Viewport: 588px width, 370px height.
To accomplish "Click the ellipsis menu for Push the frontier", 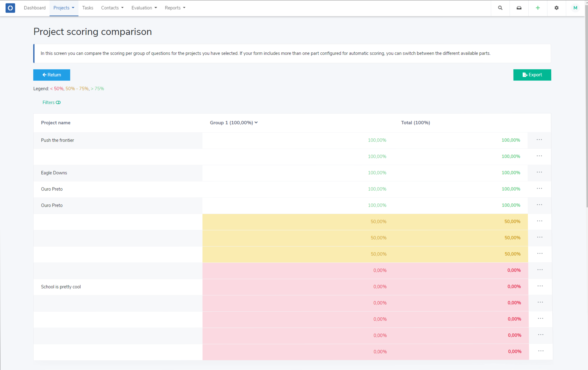I will pos(539,140).
